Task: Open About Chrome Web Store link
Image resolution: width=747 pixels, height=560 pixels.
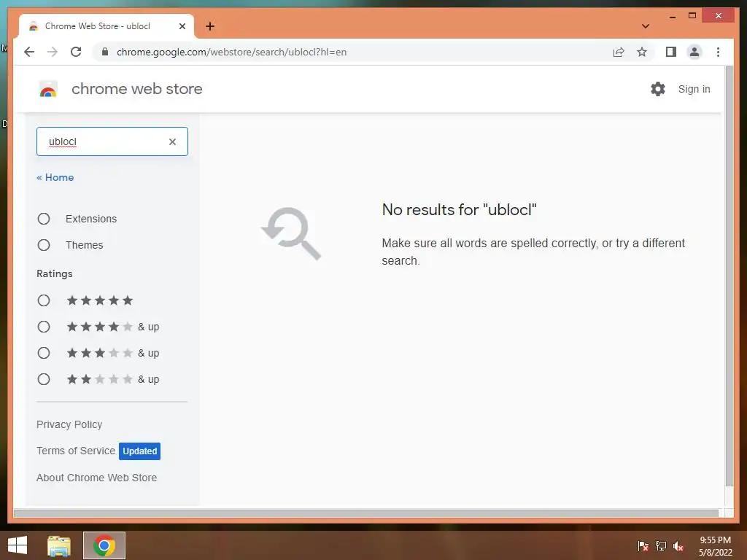Action: [97, 478]
